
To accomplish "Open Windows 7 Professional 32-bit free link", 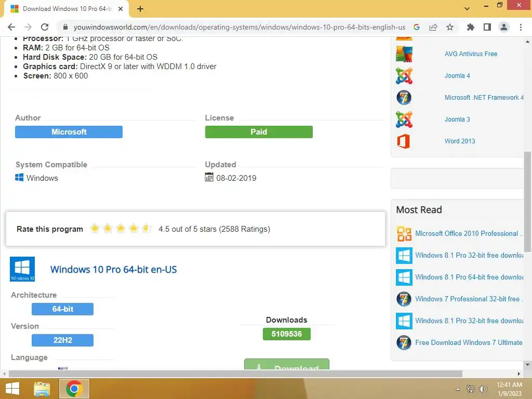I will click(469, 299).
